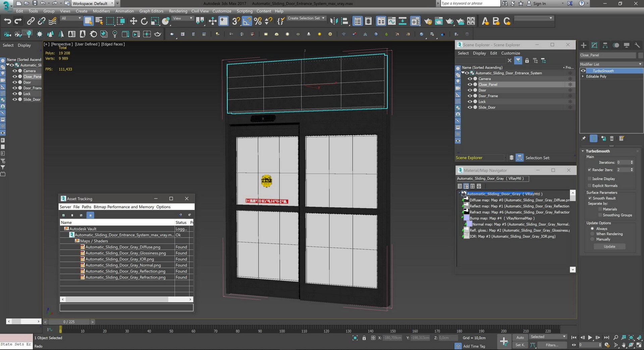Click the Remove modifier trash icon
The image size is (644, 350).
click(612, 138)
